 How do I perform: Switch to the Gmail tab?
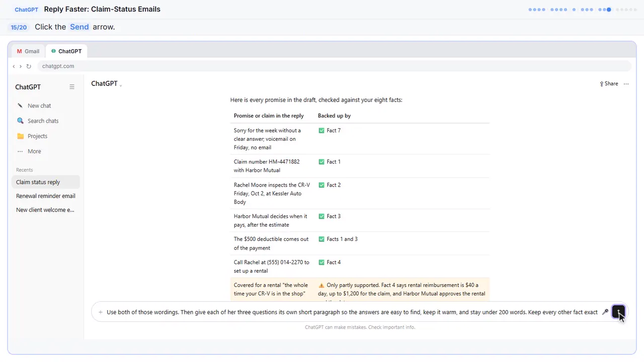(x=28, y=51)
